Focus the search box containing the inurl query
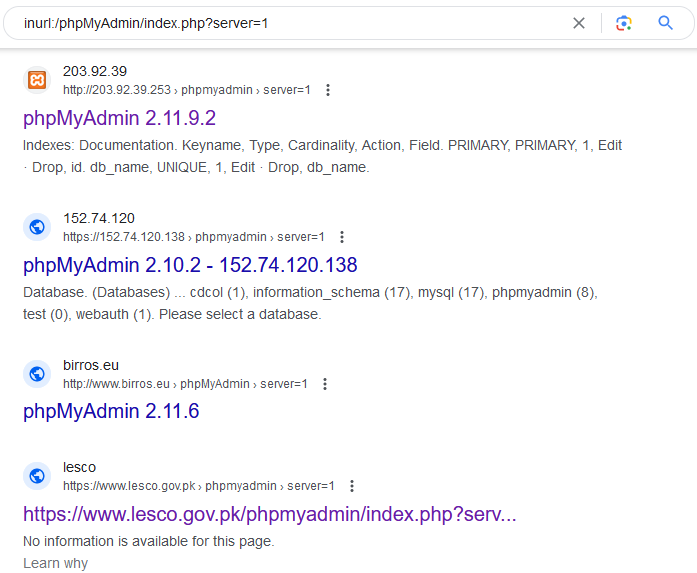This screenshot has width=697, height=573. [x=280, y=23]
